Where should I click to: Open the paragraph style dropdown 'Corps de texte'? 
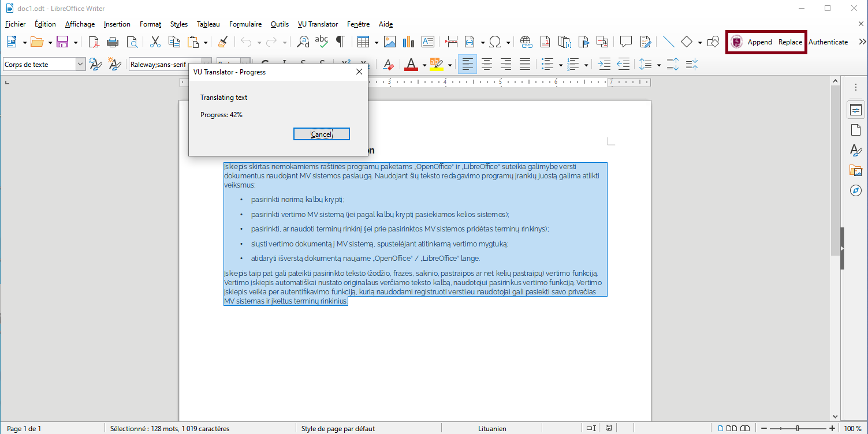[81, 65]
